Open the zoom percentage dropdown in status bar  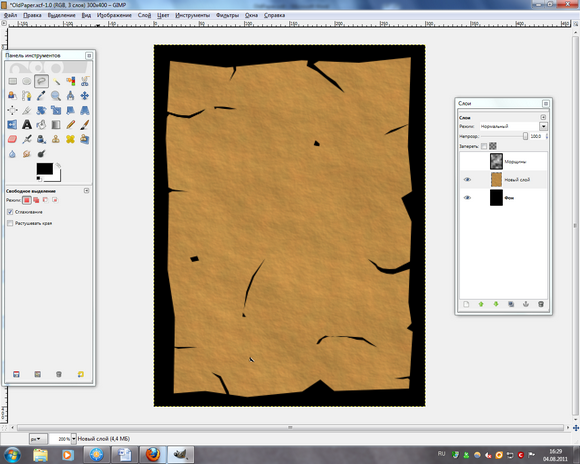(x=74, y=439)
